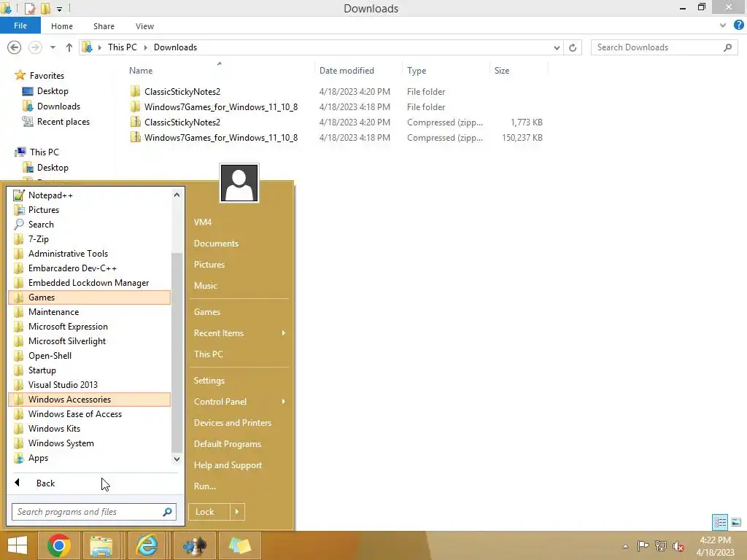Switch to large icons view layout
The image size is (747, 560).
point(736,522)
